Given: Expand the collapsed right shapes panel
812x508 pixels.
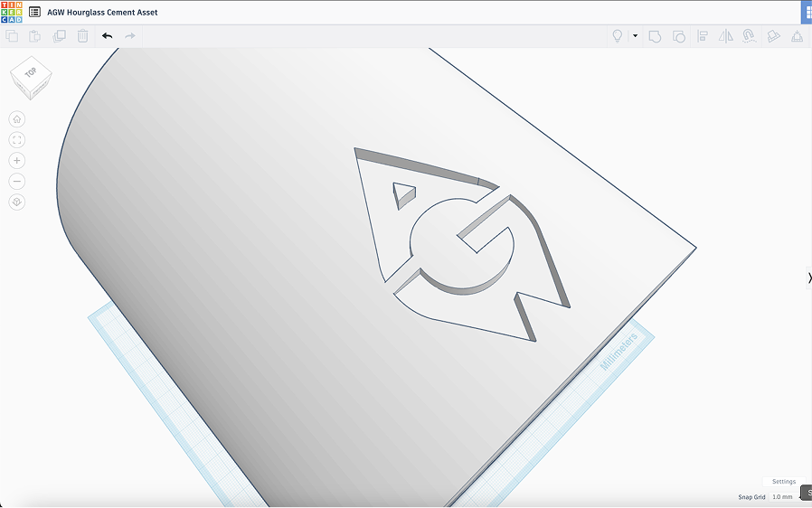Looking at the screenshot, I should click(x=809, y=278).
